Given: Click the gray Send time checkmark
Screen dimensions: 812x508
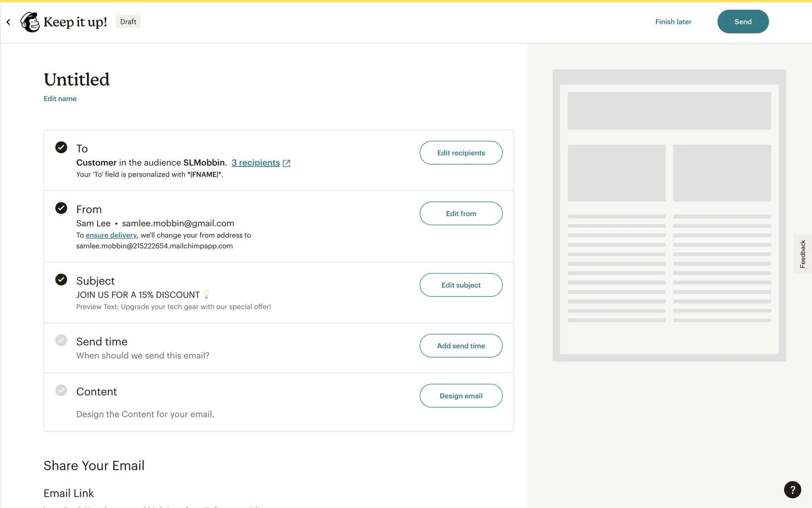Looking at the screenshot, I should pos(61,340).
